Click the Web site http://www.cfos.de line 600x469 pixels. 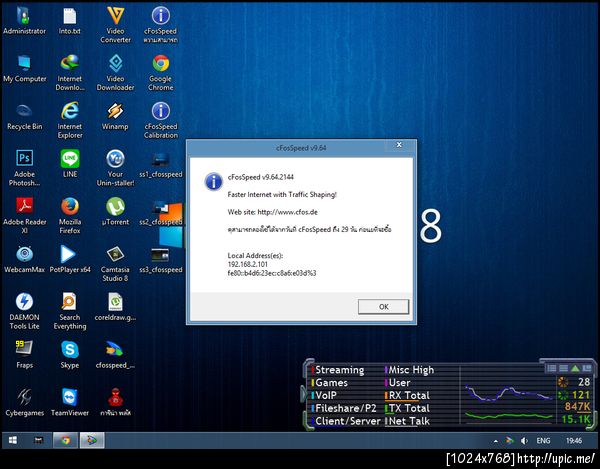[x=272, y=212]
